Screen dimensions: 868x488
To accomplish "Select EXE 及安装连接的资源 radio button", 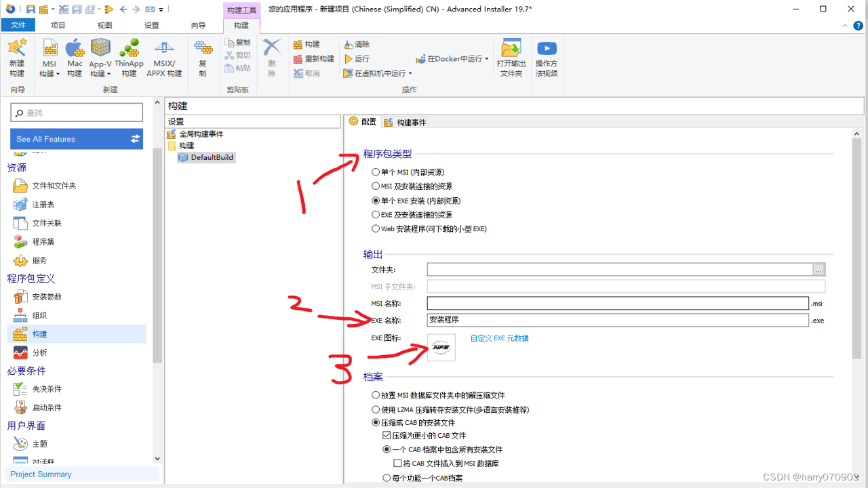I will (x=376, y=215).
